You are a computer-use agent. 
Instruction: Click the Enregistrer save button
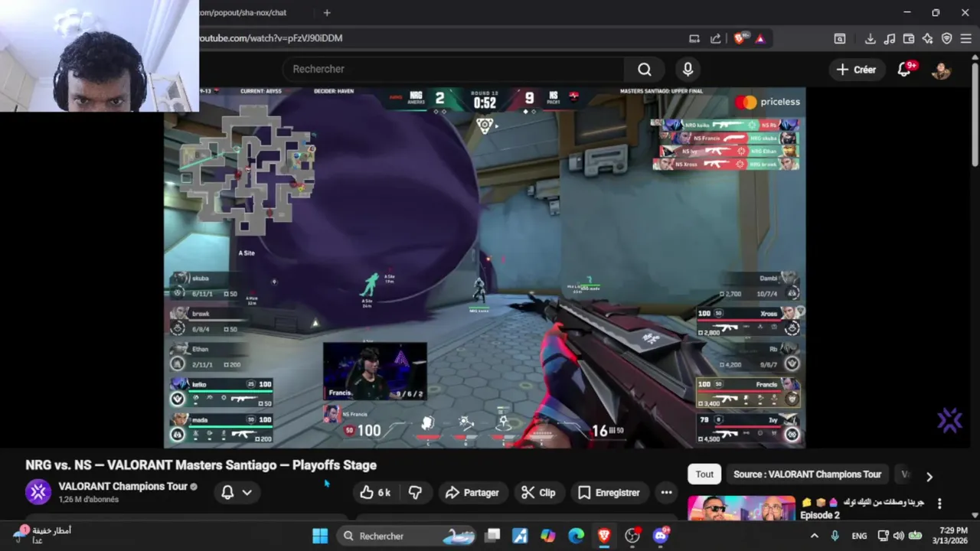[609, 493]
